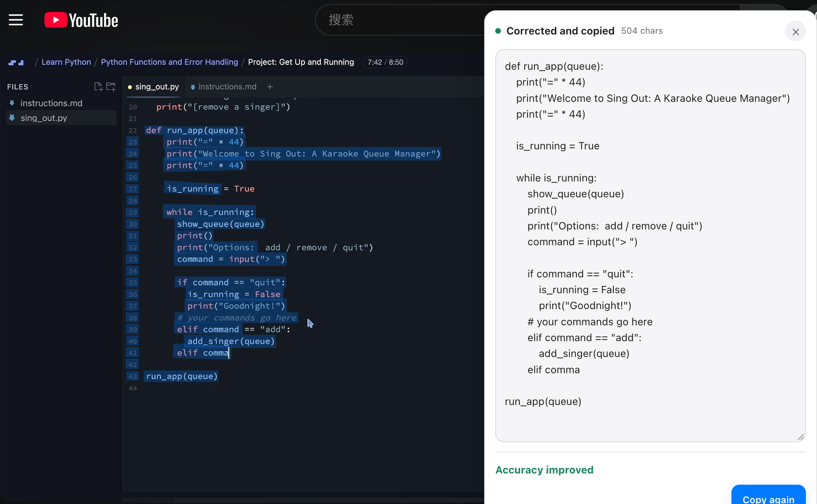This screenshot has width=817, height=504.
Task: Click the def run_app(queue): line in editor
Action: coord(195,130)
